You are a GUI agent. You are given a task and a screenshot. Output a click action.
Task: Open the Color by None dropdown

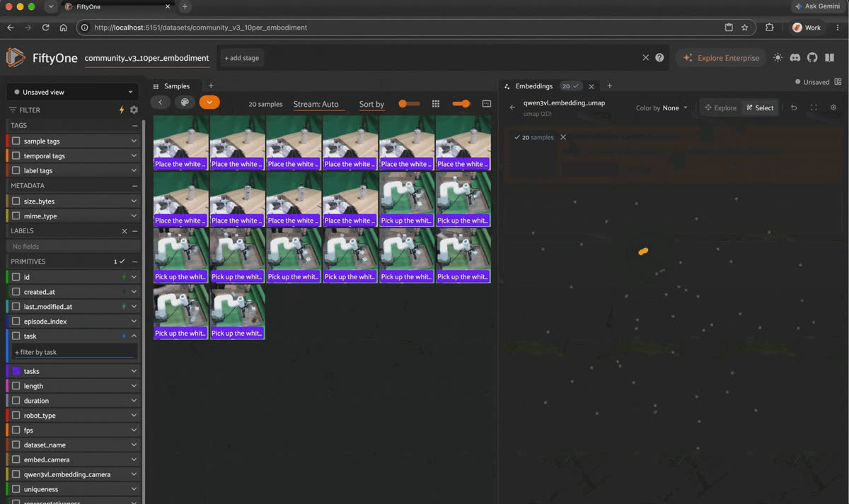(662, 108)
